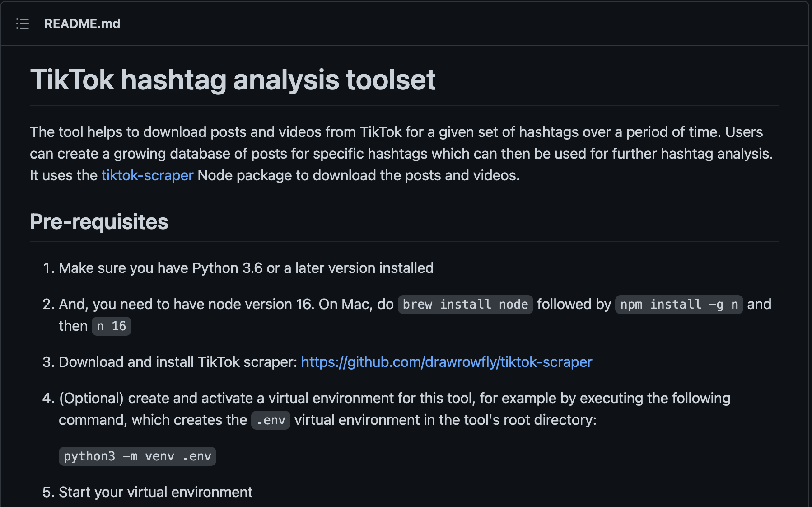Click the README.md file name header

pos(82,23)
